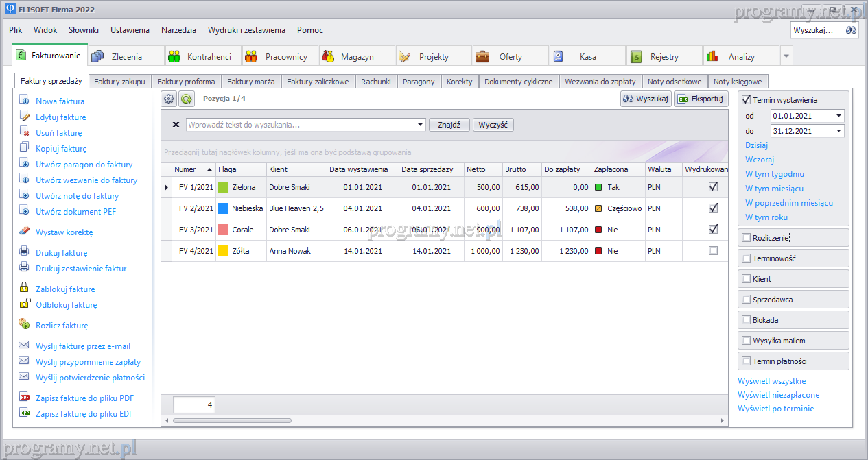Click the blue Niebieska flag swatch
The width and height of the screenshot is (868, 460).
tap(223, 208)
